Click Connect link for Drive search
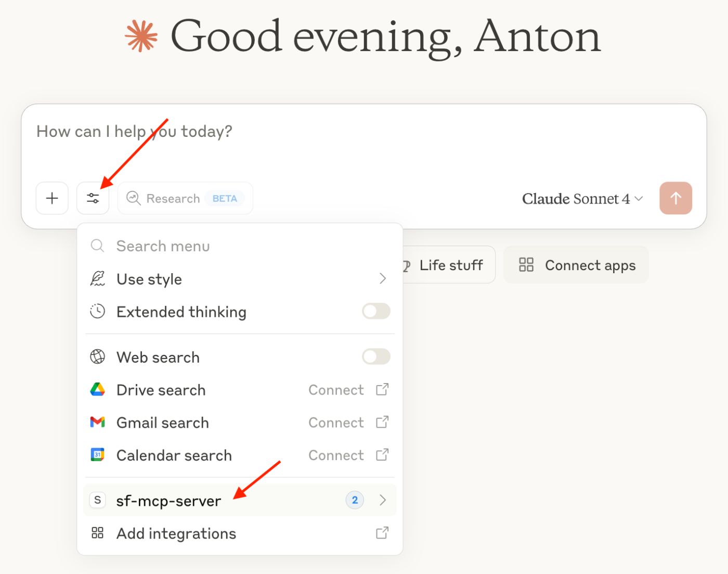 click(336, 390)
